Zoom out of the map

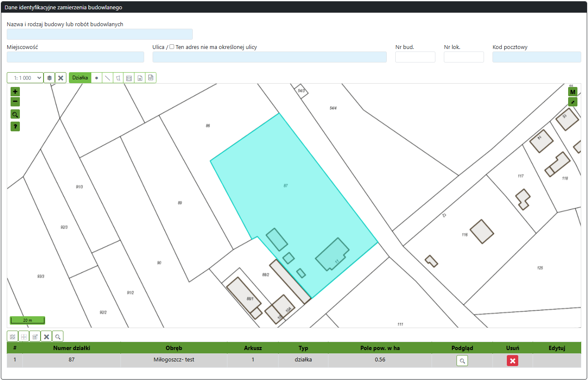[x=15, y=102]
